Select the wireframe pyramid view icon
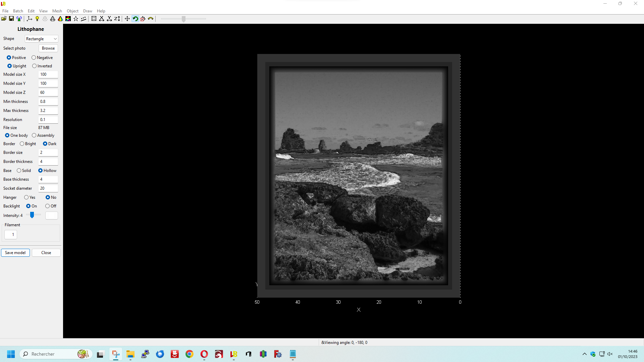This screenshot has height=362, width=644. click(53, 19)
